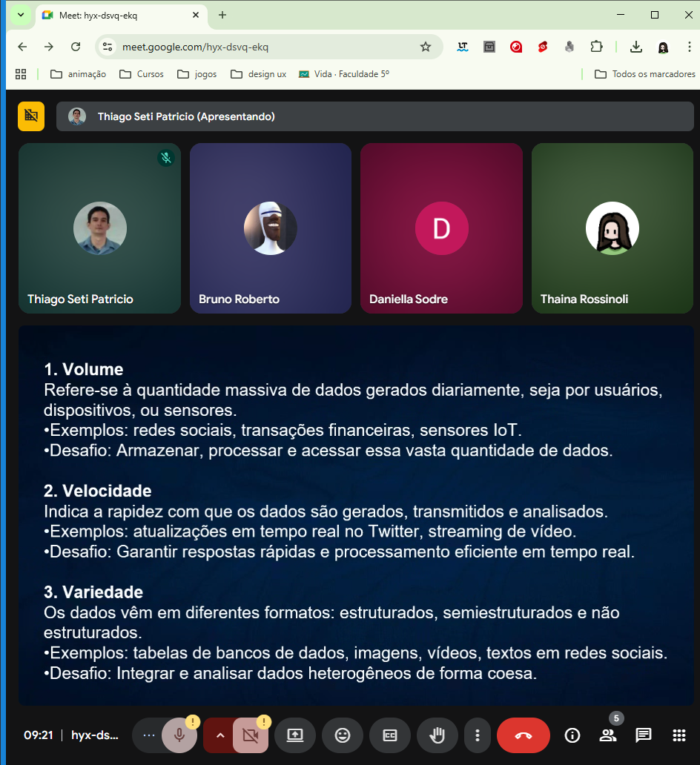Start screen sharing with the Present now icon

pos(295,735)
